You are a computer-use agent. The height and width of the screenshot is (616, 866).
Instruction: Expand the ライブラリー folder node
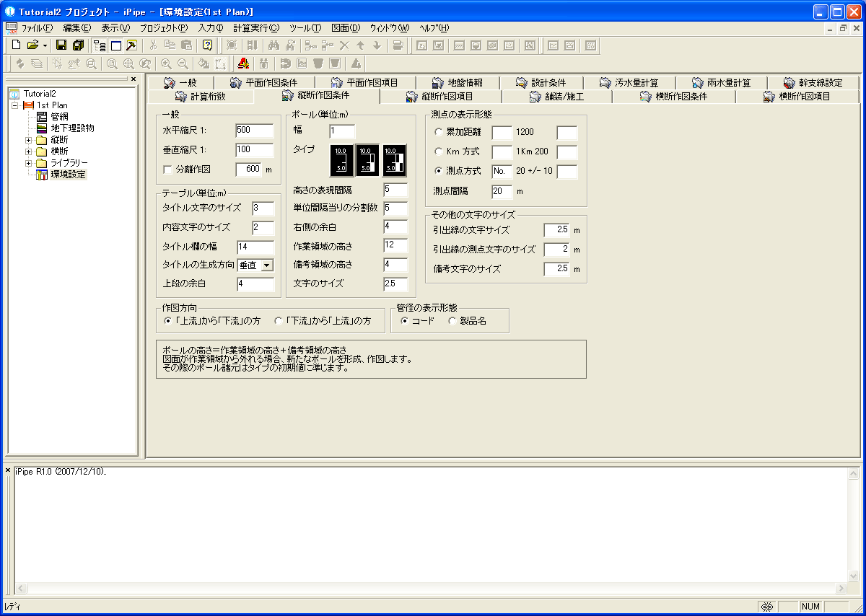point(28,162)
